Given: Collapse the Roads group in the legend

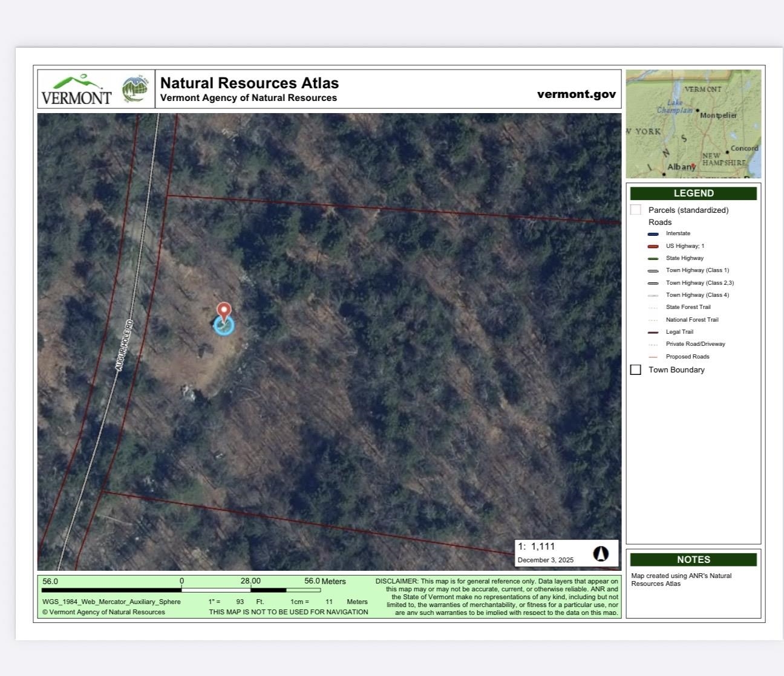Looking at the screenshot, I should pyautogui.click(x=660, y=222).
